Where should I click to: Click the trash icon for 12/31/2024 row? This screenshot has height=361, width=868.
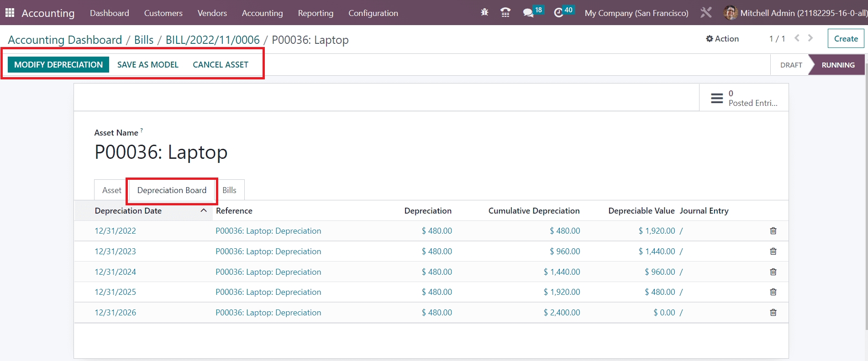click(773, 272)
